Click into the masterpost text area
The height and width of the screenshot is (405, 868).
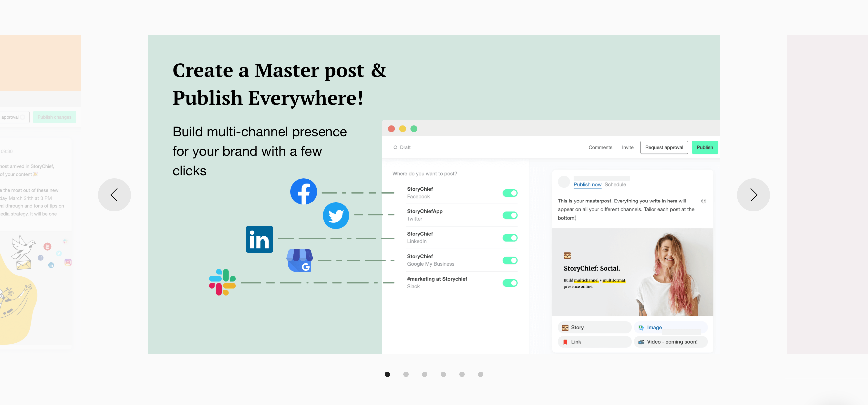point(626,209)
